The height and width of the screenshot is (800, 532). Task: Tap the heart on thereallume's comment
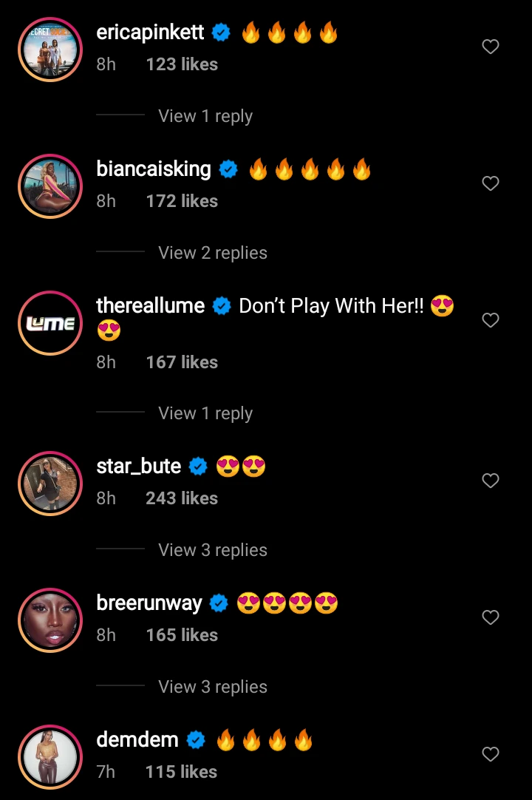(490, 320)
